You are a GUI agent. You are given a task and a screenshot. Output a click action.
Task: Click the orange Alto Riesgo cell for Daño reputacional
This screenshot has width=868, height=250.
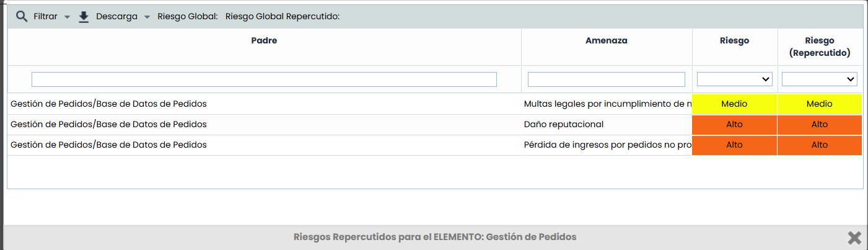(734, 124)
